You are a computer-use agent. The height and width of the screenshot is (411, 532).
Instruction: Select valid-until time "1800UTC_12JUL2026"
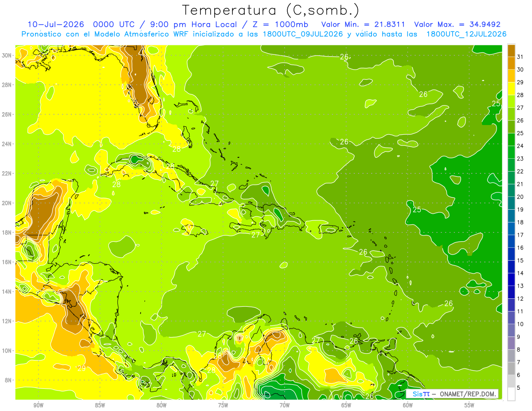pyautogui.click(x=466, y=34)
